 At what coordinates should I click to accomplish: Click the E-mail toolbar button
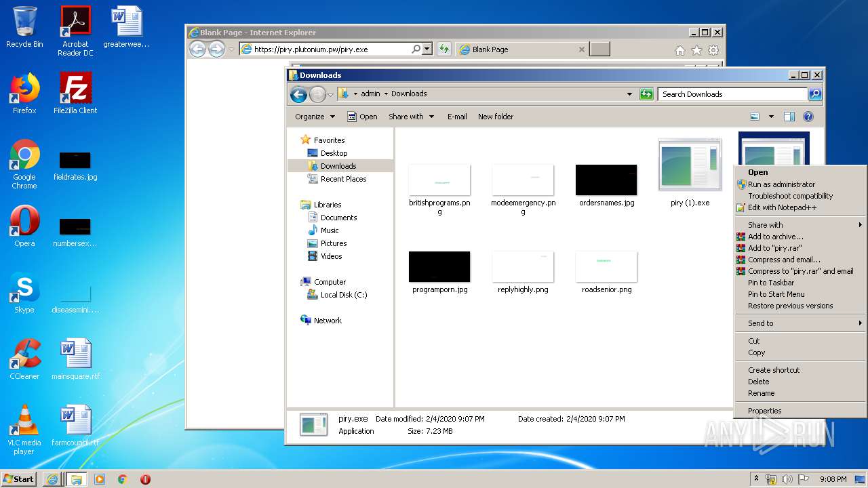[x=457, y=117]
